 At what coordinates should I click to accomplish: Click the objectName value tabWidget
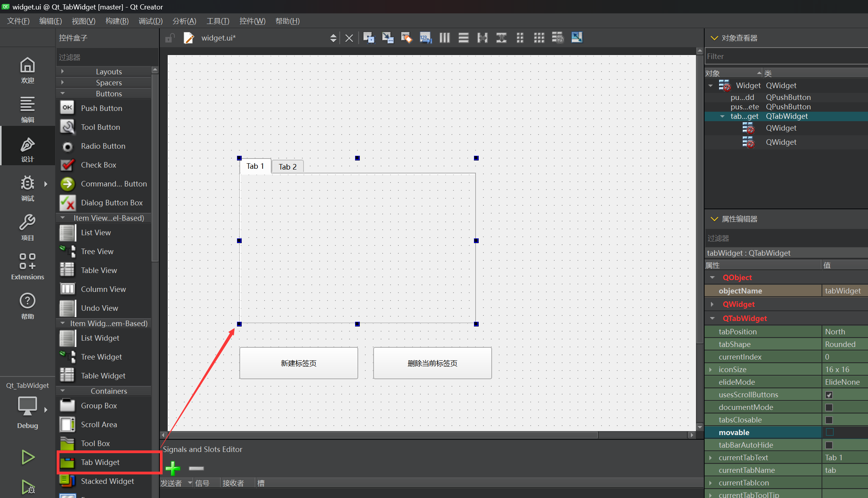coord(845,291)
